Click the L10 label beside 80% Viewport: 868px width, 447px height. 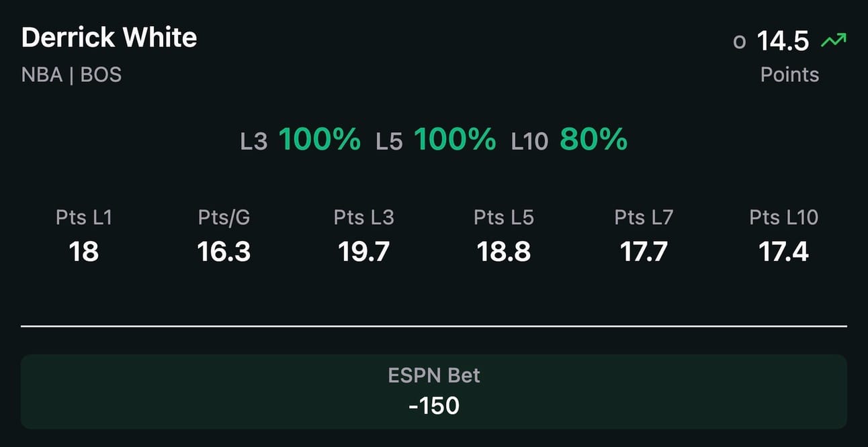click(529, 142)
